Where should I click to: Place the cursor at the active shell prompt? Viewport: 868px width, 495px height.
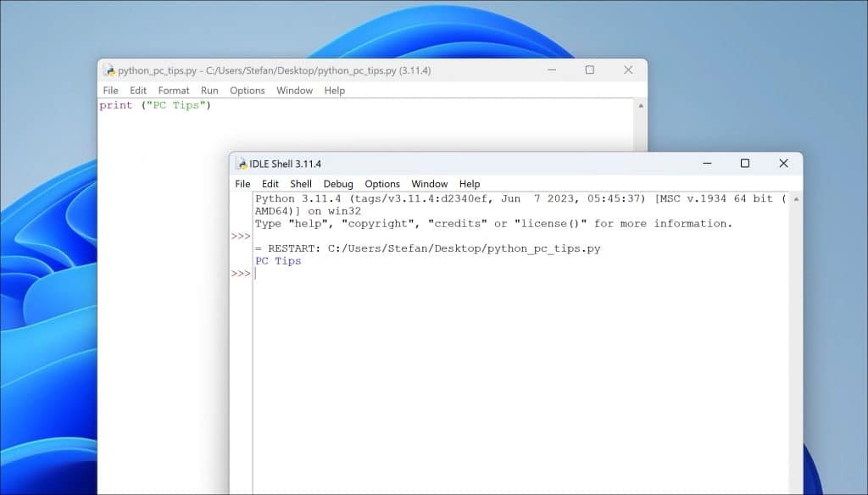pos(257,273)
